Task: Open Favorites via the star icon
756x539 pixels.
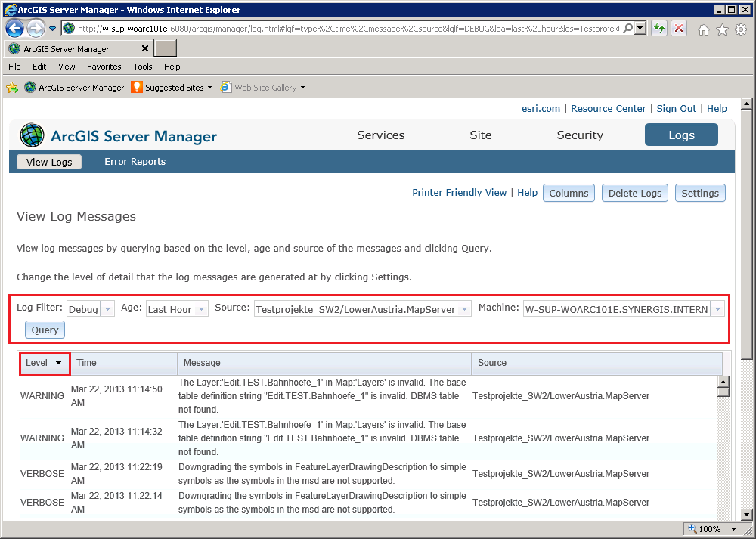Action: (723, 28)
